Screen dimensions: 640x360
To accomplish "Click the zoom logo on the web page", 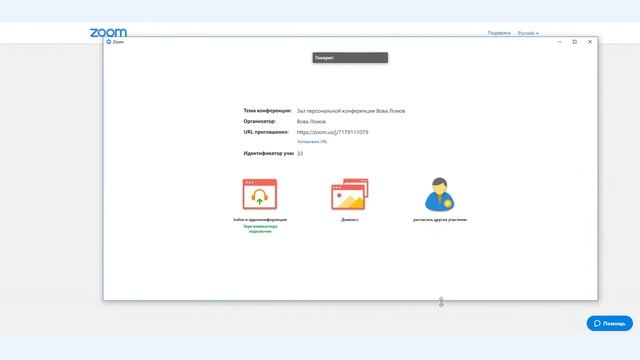I will pyautogui.click(x=108, y=32).
